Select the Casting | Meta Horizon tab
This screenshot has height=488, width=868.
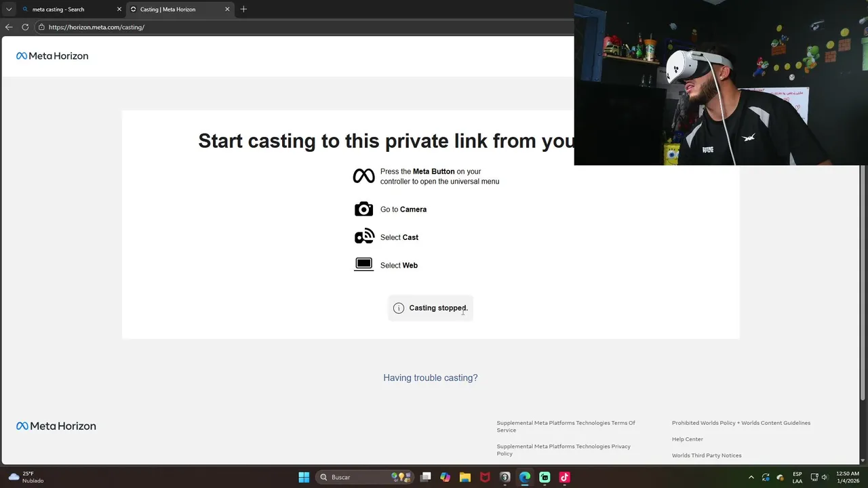coord(180,9)
